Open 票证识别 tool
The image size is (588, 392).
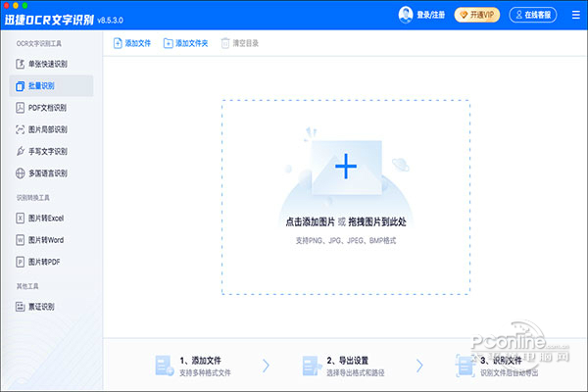(x=51, y=307)
